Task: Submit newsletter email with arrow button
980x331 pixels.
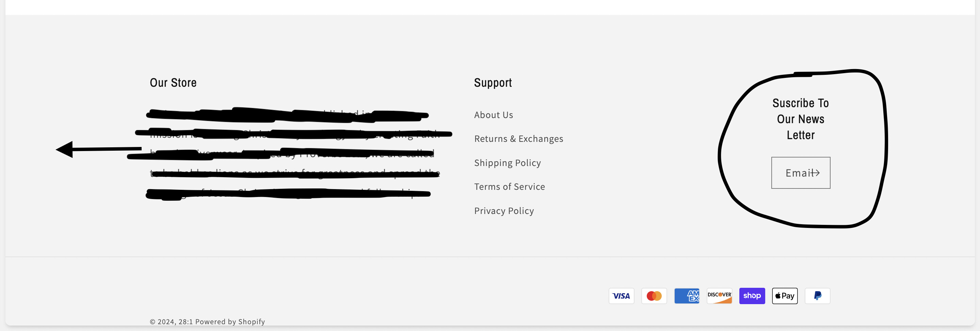Action: click(x=816, y=173)
